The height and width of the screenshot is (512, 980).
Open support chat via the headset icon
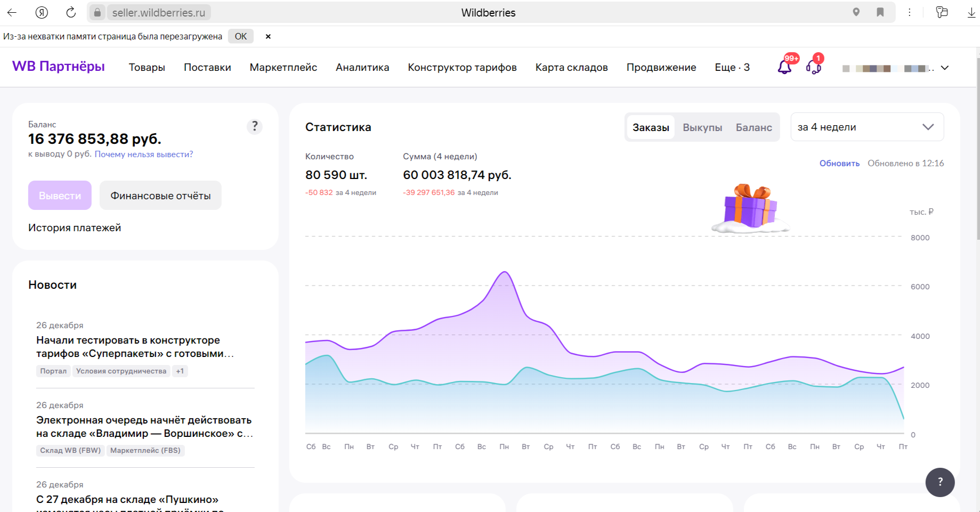point(814,69)
